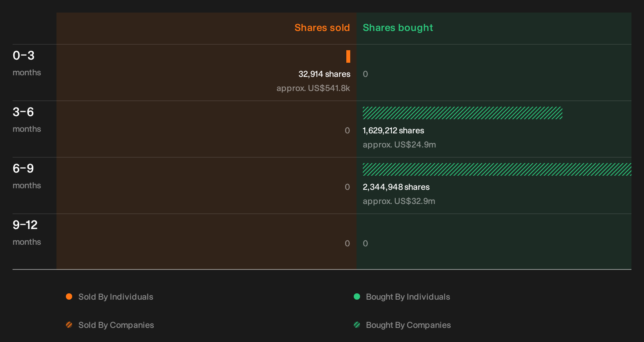Click the 3-6 months row label
Screen dimensions: 644x342
27,120
